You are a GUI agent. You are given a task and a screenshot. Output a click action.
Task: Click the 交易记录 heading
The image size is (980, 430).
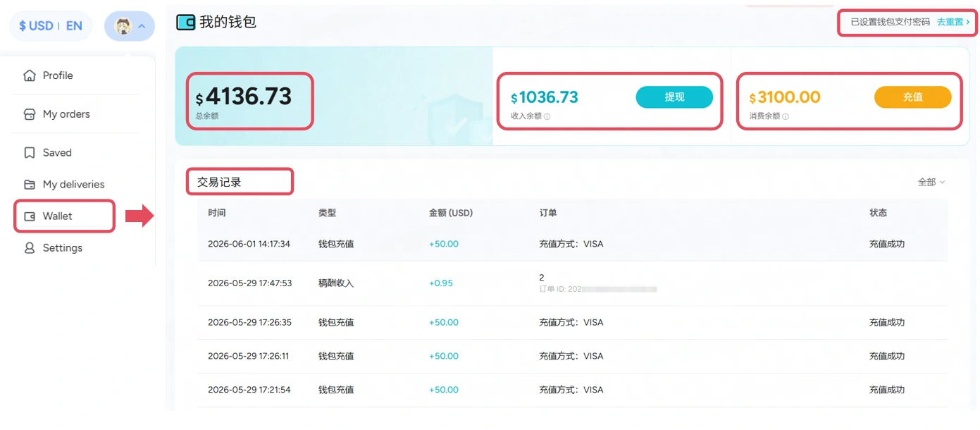(219, 182)
